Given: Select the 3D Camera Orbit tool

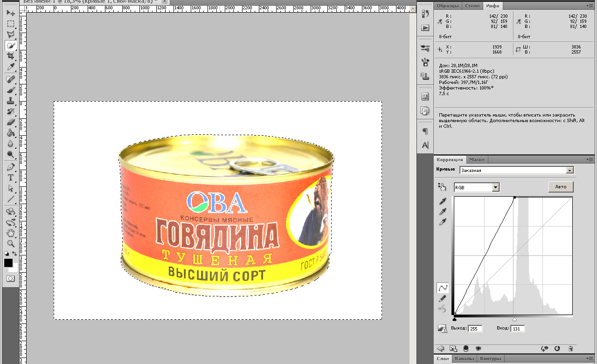Looking at the screenshot, I should 10,222.
